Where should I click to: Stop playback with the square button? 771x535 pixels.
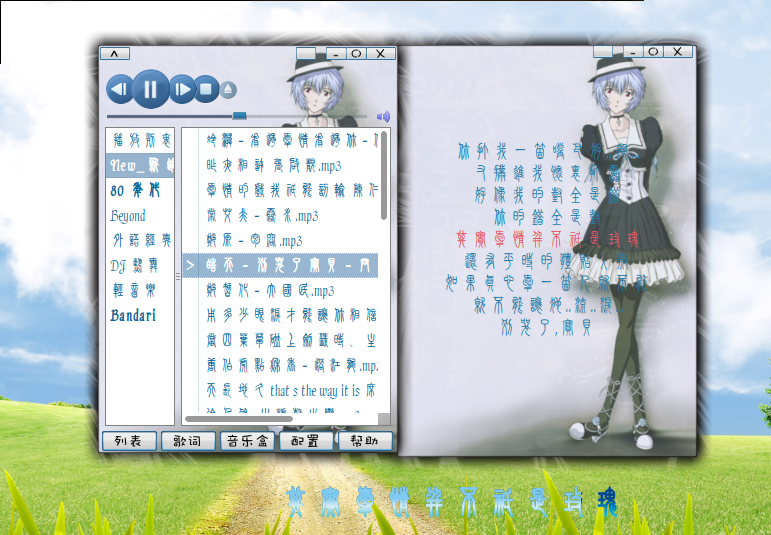pos(206,89)
